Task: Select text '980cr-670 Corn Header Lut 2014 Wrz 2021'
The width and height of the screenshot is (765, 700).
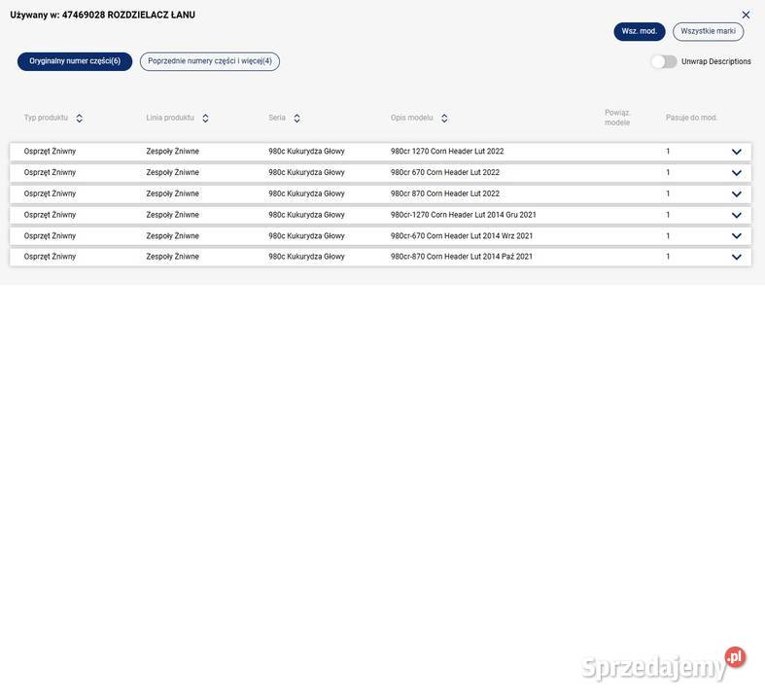Action: (x=462, y=235)
